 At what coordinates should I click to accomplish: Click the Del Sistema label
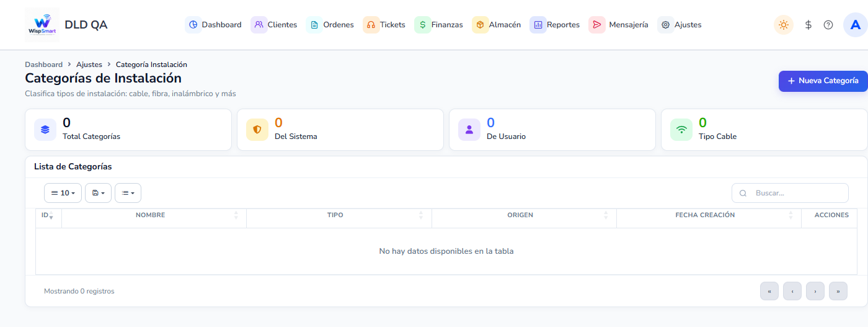coord(296,137)
